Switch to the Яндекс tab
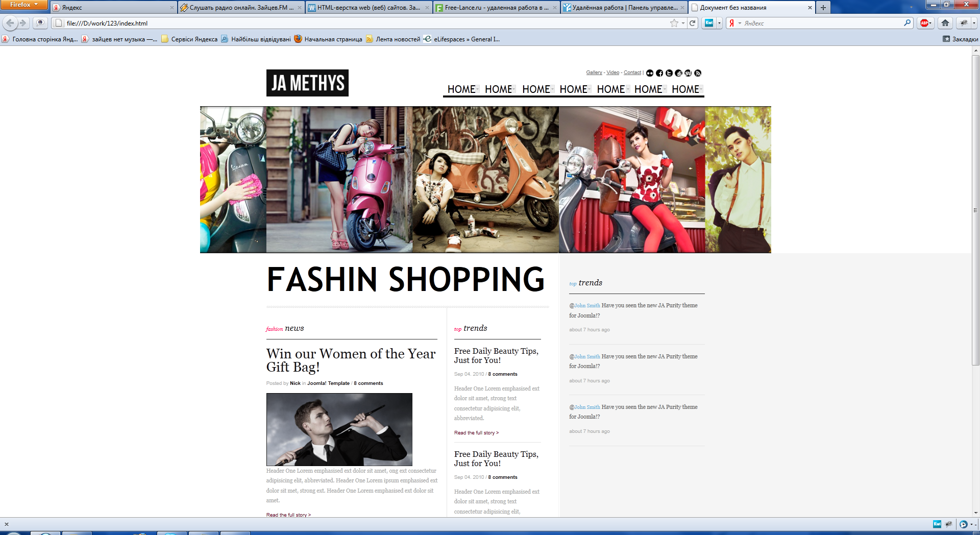The height and width of the screenshot is (535, 980). click(x=113, y=8)
